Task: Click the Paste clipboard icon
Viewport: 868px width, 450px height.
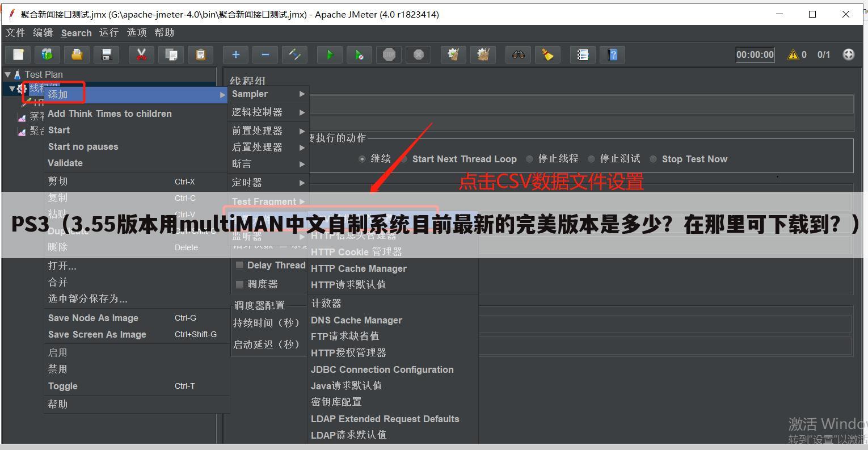Action: click(x=200, y=54)
